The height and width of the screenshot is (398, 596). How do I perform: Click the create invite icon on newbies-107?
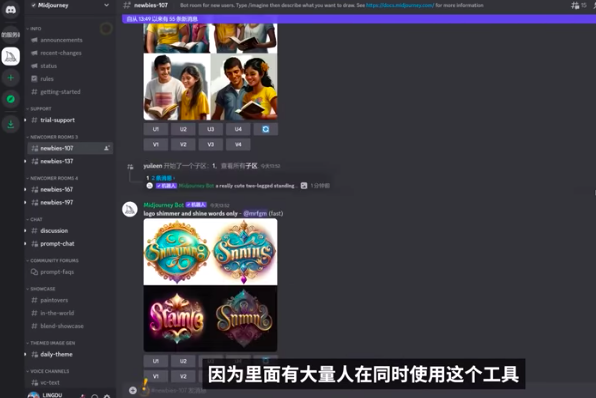pyautogui.click(x=107, y=148)
